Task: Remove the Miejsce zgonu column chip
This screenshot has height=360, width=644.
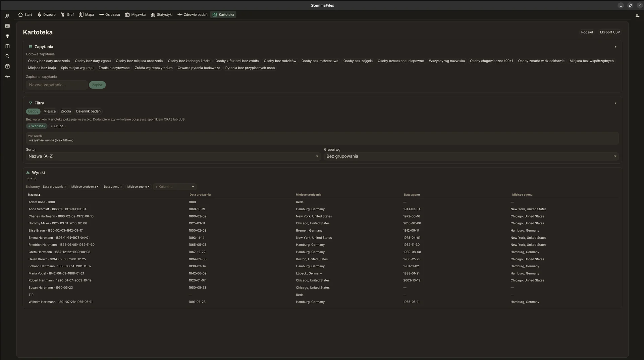Action: point(149,187)
